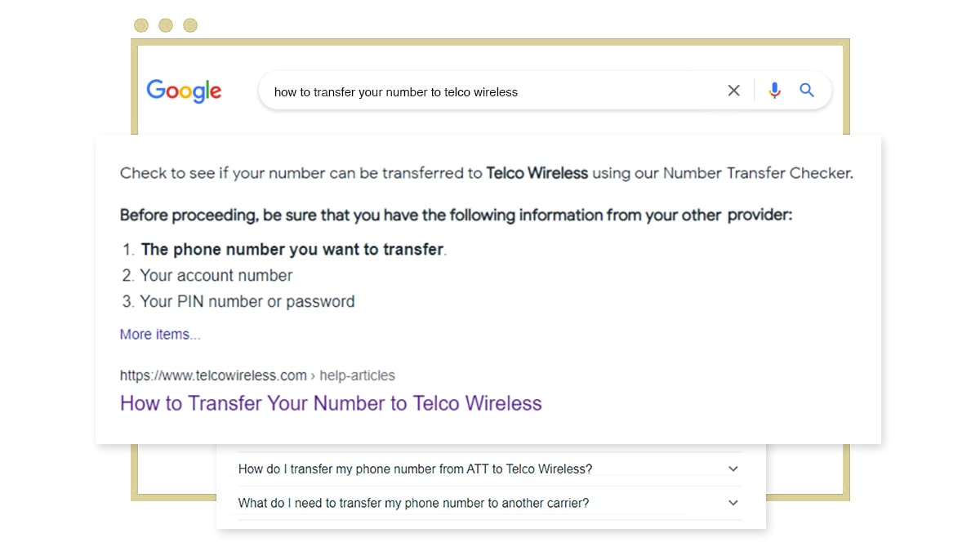This screenshot has height=551, width=980.
Task: Expand the "another carrier" question using its chevron
Action: click(733, 503)
